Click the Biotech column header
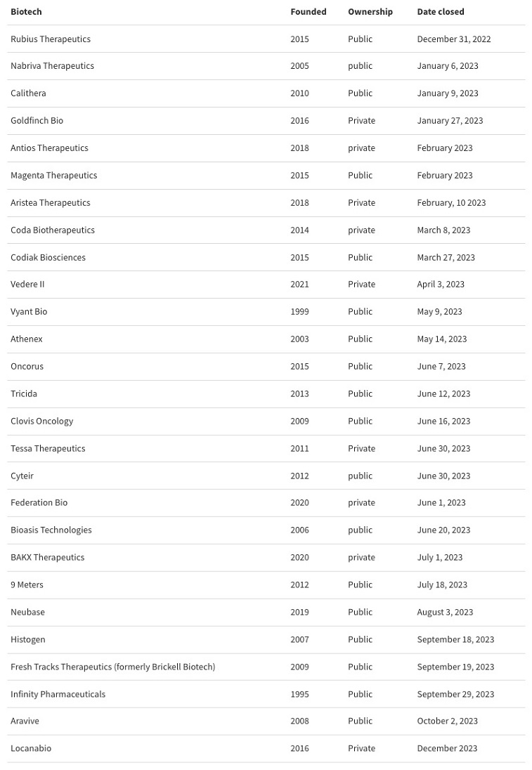The height and width of the screenshot is (770, 532). tap(26, 12)
